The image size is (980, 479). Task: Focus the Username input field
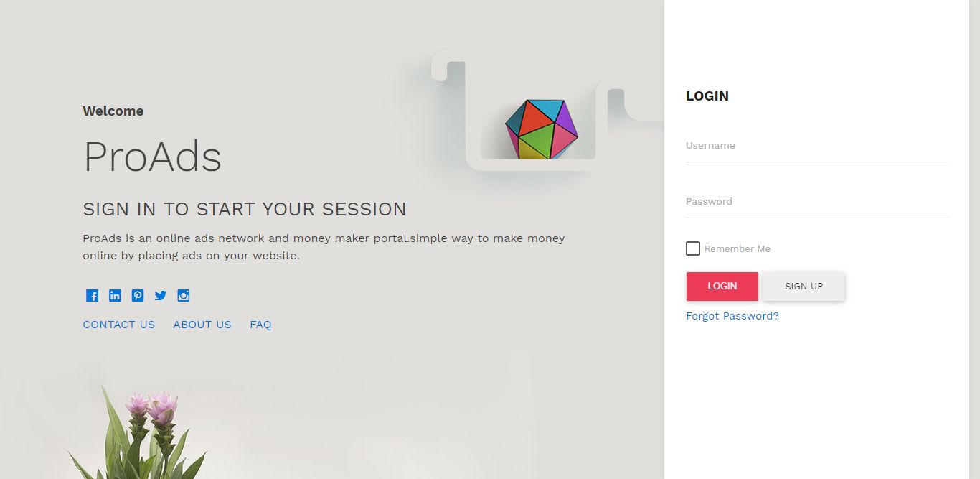(x=816, y=147)
